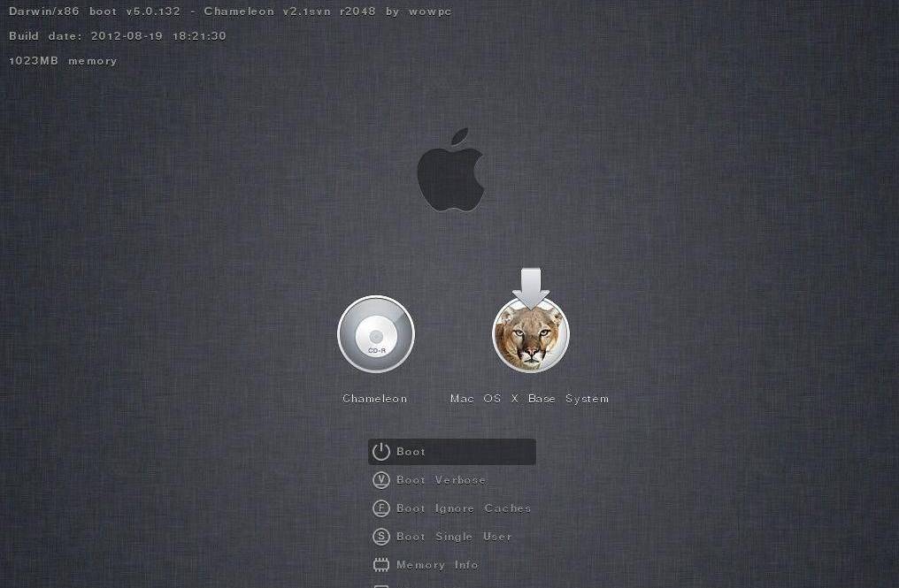
Task: Open Memory Info from the boot menu
Action: pyautogui.click(x=437, y=565)
